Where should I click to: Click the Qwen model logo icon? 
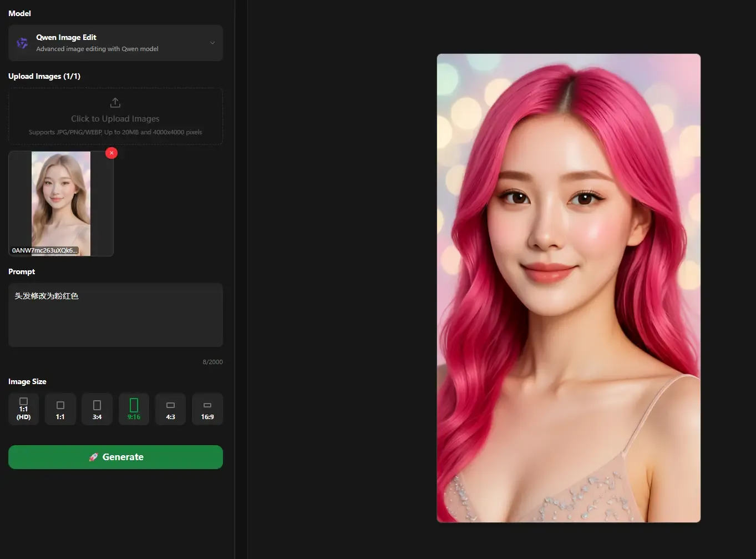tap(22, 43)
